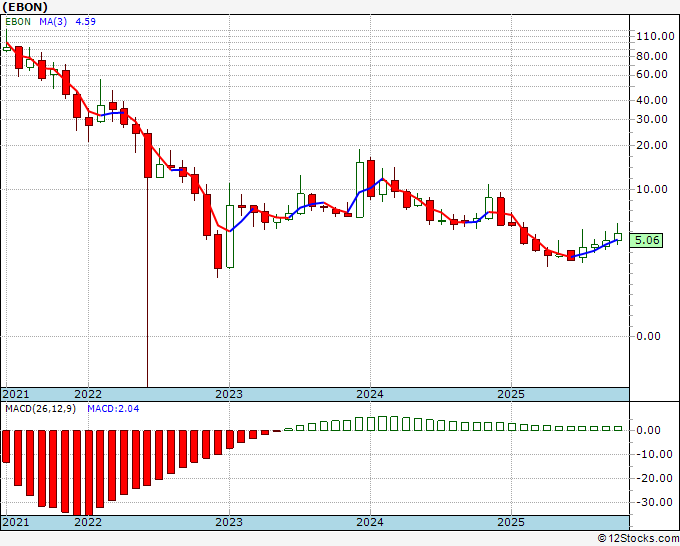Click -20.00 on the MACD axis
The width and height of the screenshot is (680, 546).
click(x=652, y=478)
